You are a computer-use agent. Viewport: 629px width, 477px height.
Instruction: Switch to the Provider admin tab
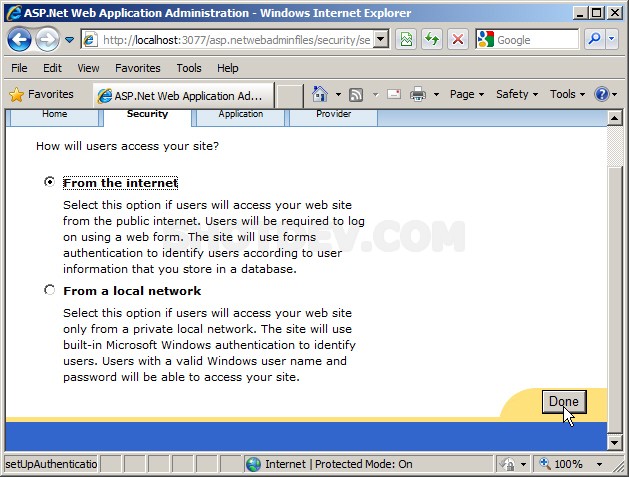coord(333,117)
